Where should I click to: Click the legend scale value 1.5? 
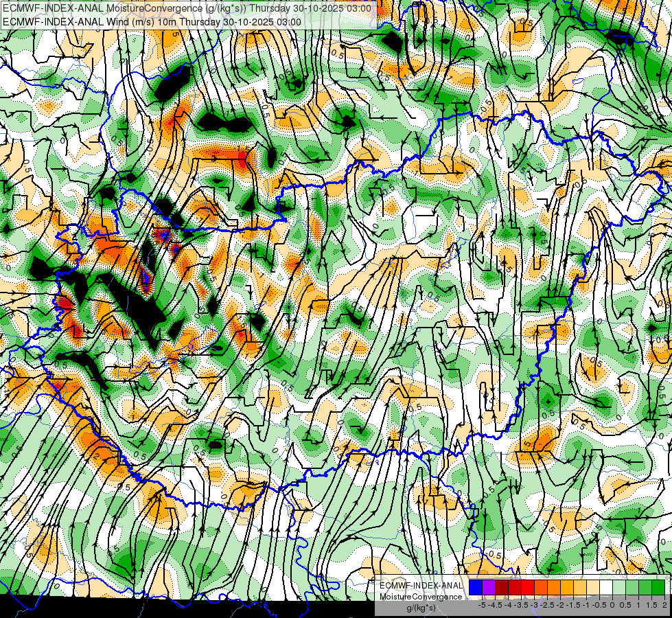[x=651, y=605]
